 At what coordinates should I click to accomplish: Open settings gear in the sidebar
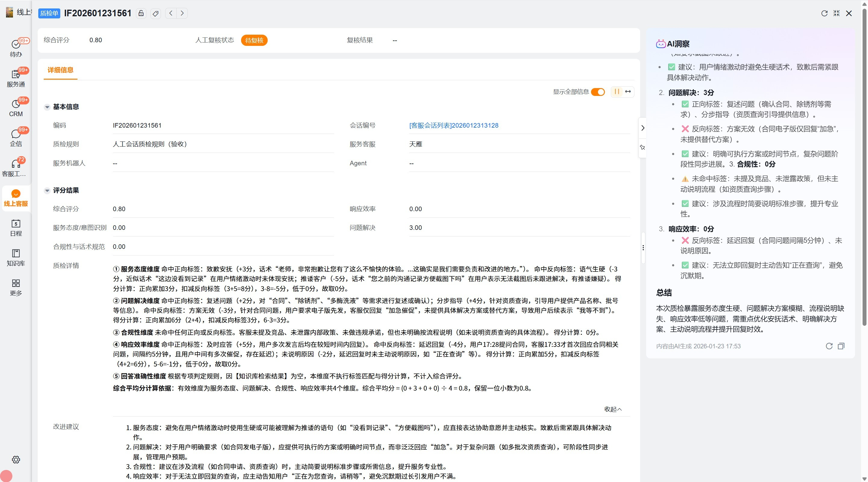(16, 459)
